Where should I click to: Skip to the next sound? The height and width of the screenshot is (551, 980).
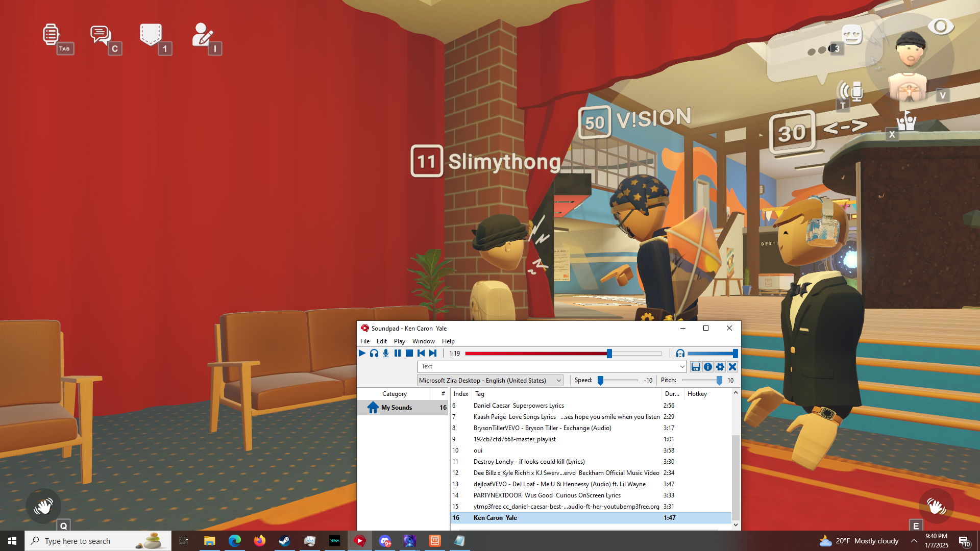point(433,353)
